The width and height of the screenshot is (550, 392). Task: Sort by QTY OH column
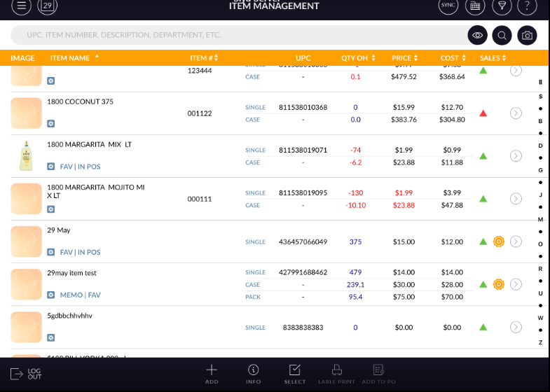[358, 58]
